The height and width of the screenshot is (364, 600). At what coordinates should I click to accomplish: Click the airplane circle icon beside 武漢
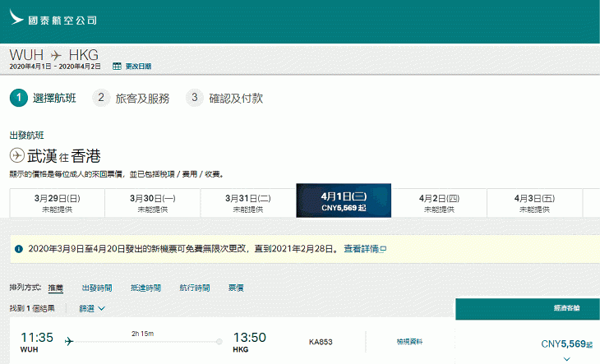click(x=16, y=155)
